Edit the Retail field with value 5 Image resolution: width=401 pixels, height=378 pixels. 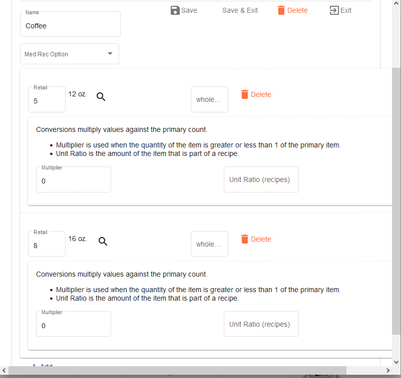47,99
